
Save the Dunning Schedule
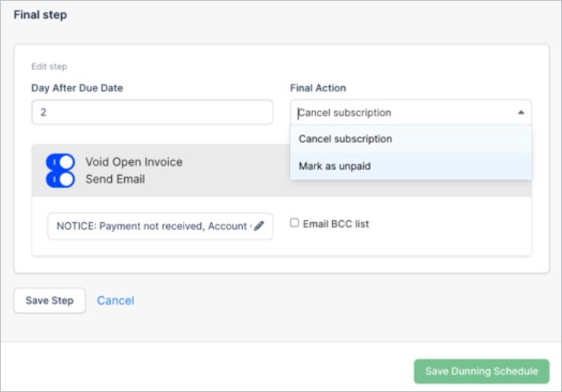coord(481,371)
